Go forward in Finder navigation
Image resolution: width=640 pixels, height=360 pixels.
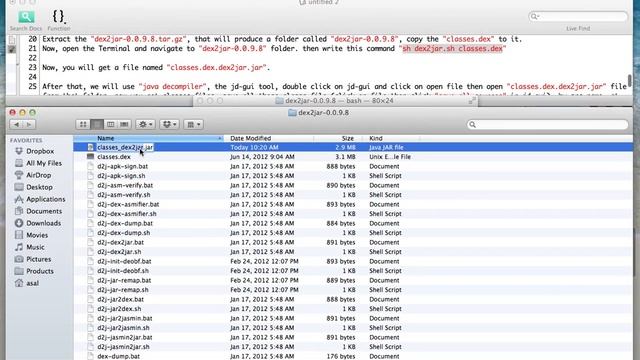[x=29, y=124]
